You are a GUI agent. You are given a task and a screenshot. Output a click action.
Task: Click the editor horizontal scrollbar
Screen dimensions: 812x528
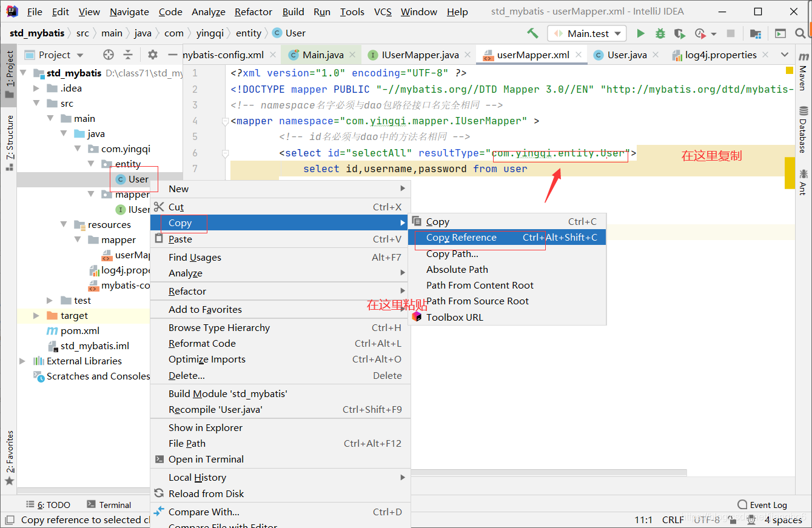549,472
